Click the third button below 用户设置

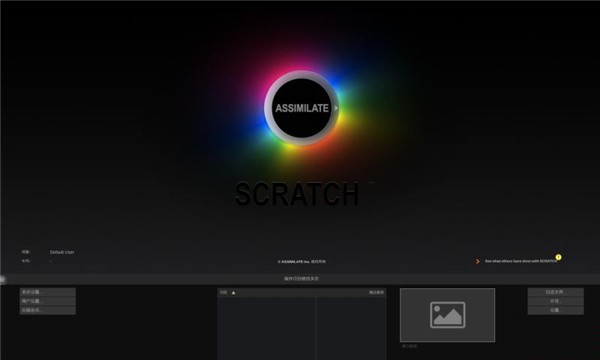(48, 310)
